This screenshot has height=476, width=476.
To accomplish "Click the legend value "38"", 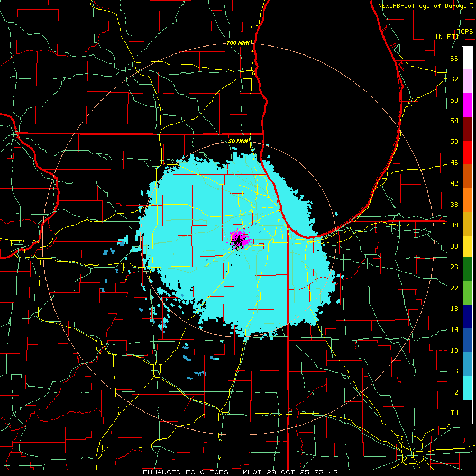I will click(454, 204).
